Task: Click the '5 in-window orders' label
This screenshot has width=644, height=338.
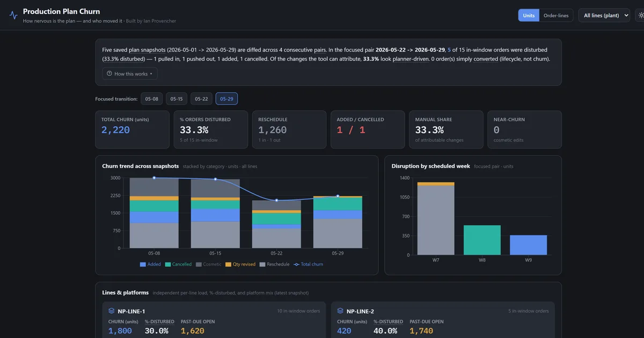Action: coord(529,311)
